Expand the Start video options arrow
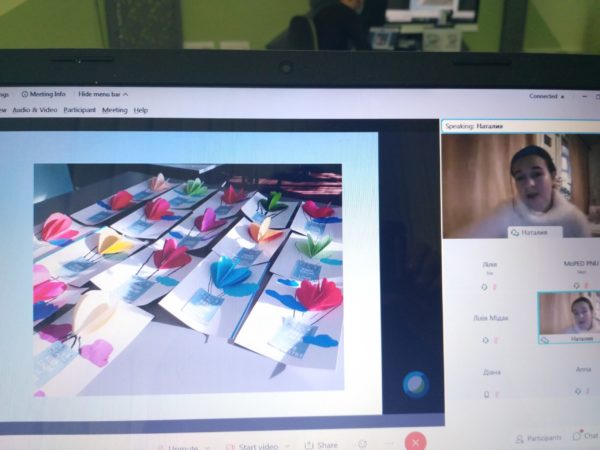This screenshot has width=600, height=450. tap(287, 446)
